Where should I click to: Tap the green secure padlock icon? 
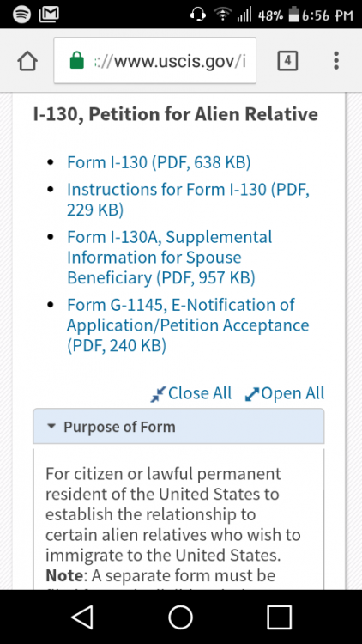77,61
